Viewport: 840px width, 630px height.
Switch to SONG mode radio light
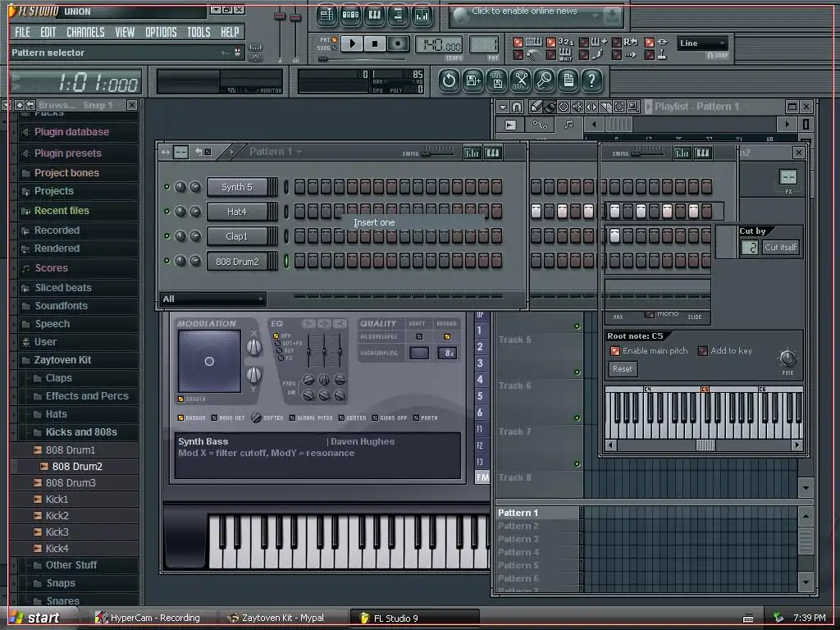[335, 48]
